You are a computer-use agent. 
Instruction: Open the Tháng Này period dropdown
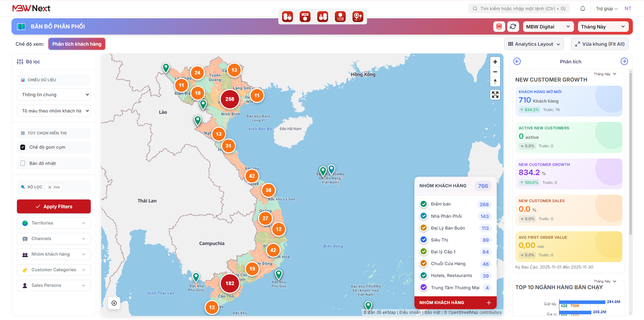click(603, 27)
